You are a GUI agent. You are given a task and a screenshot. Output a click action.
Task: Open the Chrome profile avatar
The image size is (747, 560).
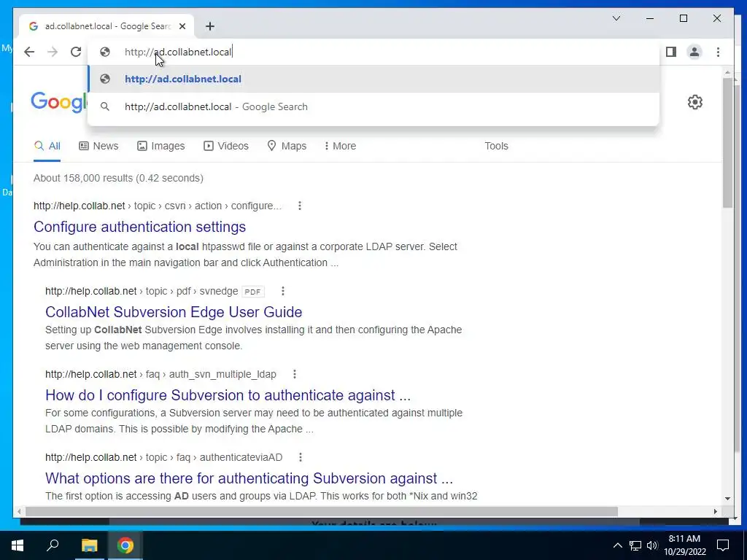[x=694, y=52]
